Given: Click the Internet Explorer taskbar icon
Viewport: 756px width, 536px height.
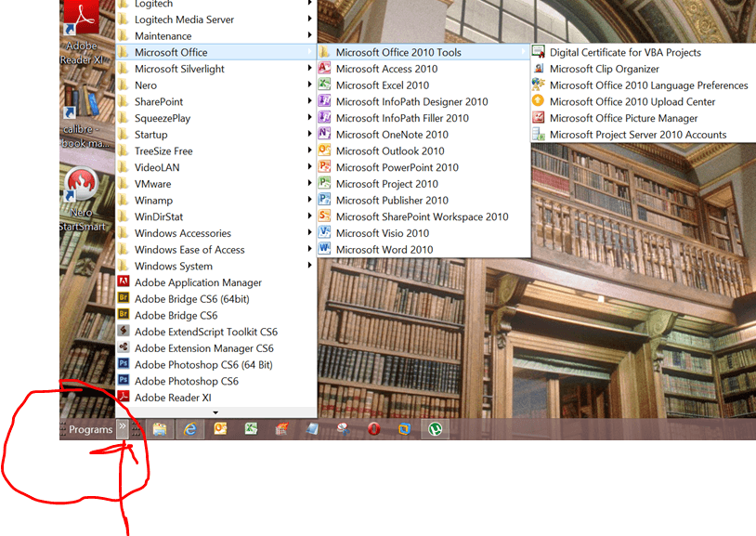Looking at the screenshot, I should (x=190, y=429).
